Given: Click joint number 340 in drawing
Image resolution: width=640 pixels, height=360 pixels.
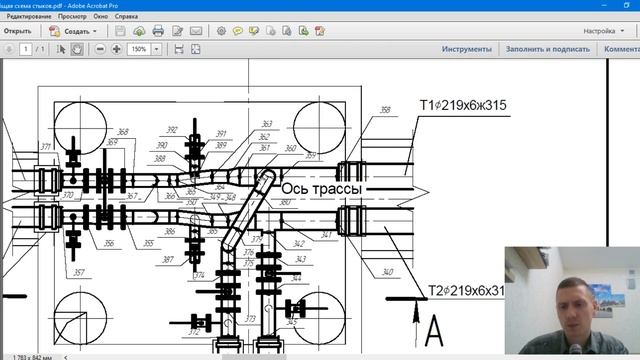Looking at the screenshot, I should (387, 272).
